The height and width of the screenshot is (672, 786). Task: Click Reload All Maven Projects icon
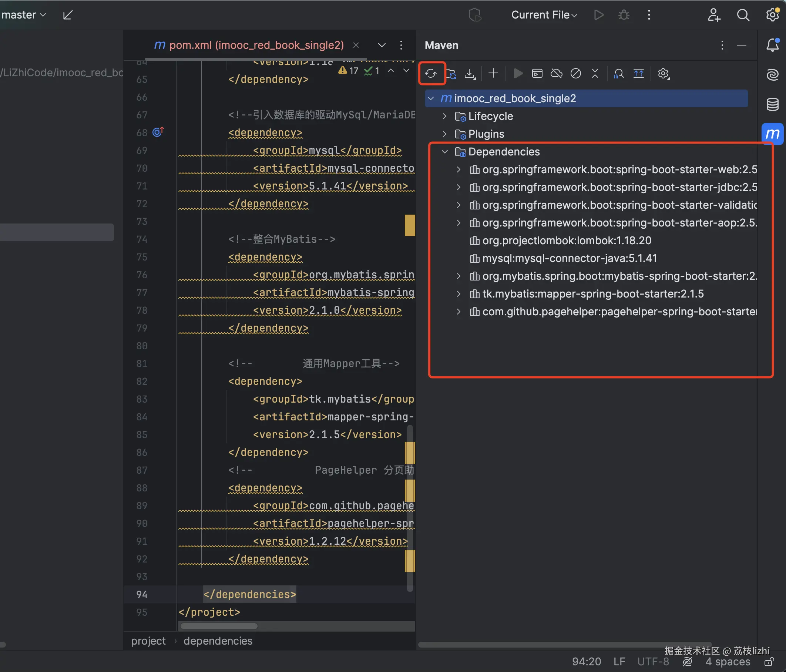point(431,74)
